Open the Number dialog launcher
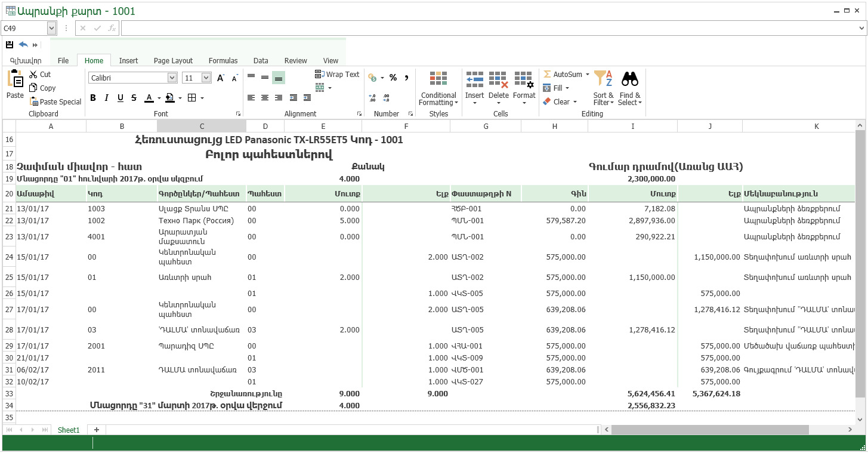868x453 pixels. [410, 113]
